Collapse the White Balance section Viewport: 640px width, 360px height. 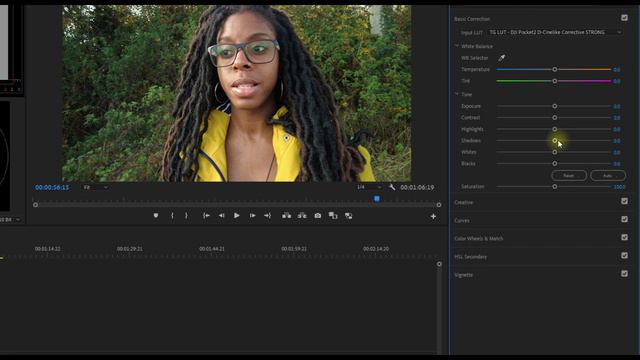pyautogui.click(x=457, y=46)
